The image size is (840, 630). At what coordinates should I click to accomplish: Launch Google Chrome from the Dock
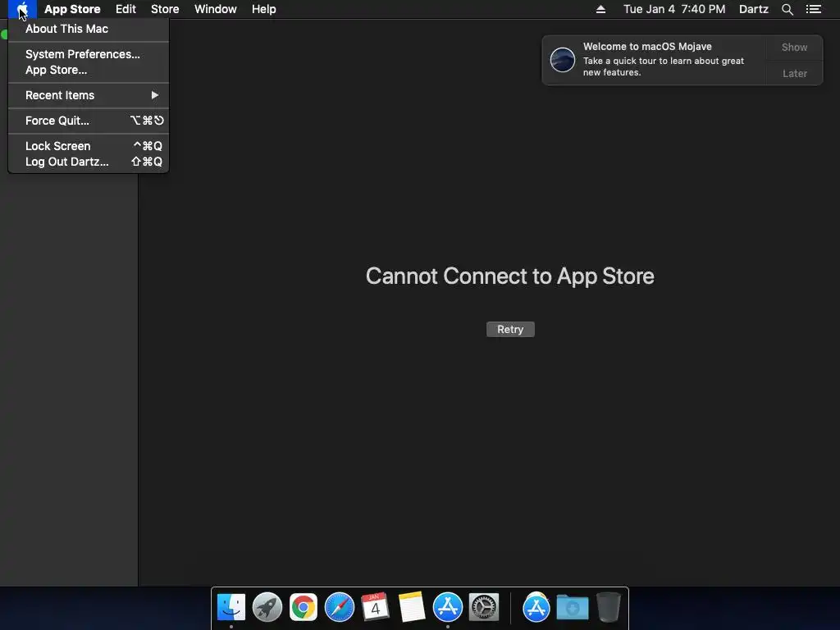pos(304,607)
